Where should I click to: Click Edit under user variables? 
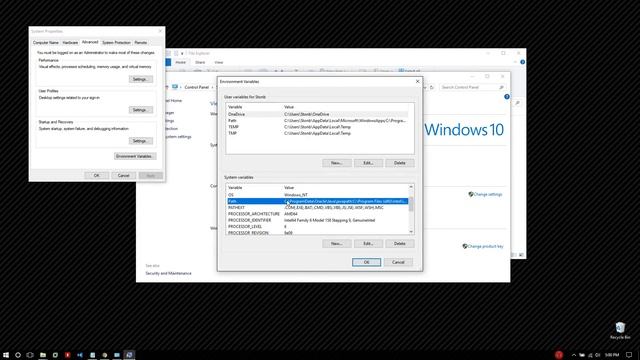(368, 163)
